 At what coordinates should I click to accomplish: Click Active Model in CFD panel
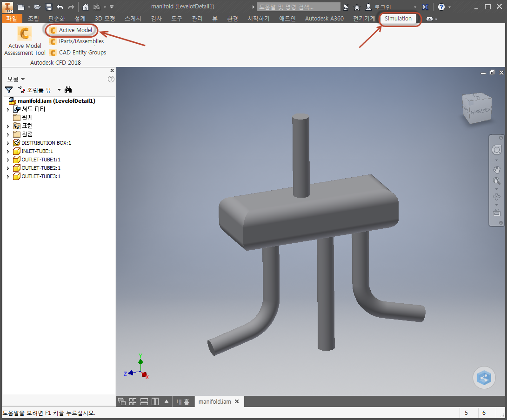[72, 30]
